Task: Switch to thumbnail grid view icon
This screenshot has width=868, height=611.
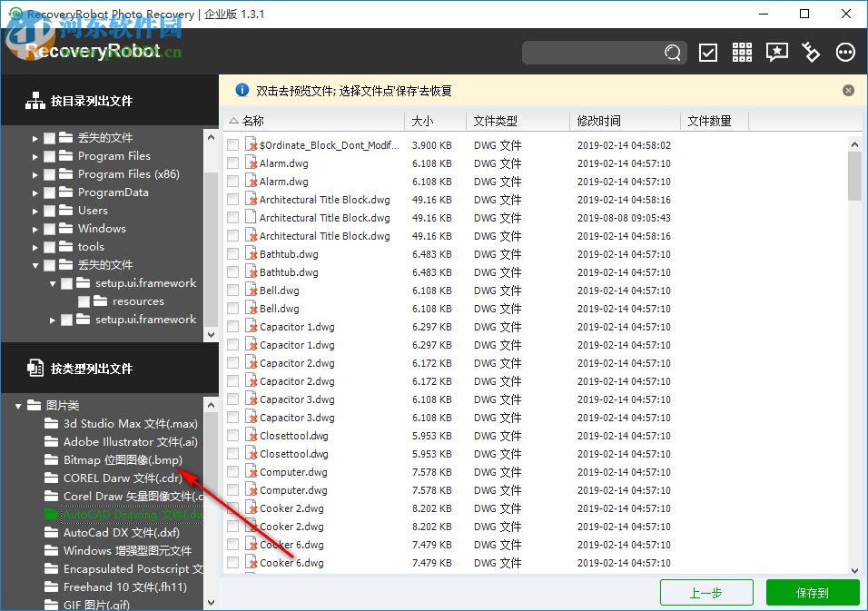Action: click(x=742, y=53)
